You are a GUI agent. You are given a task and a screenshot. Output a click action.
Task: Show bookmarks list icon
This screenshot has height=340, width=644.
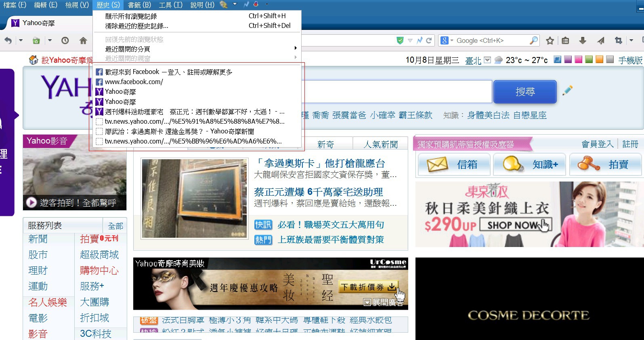565,40
